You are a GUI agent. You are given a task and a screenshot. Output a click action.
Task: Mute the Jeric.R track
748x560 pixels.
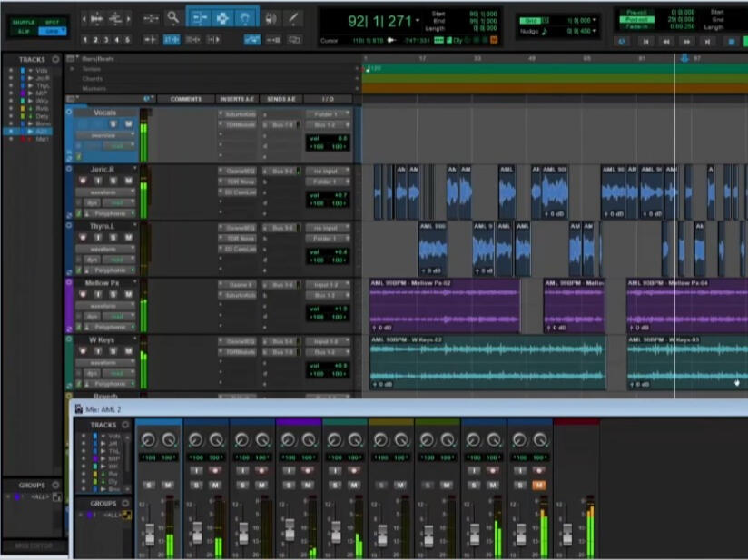click(128, 181)
